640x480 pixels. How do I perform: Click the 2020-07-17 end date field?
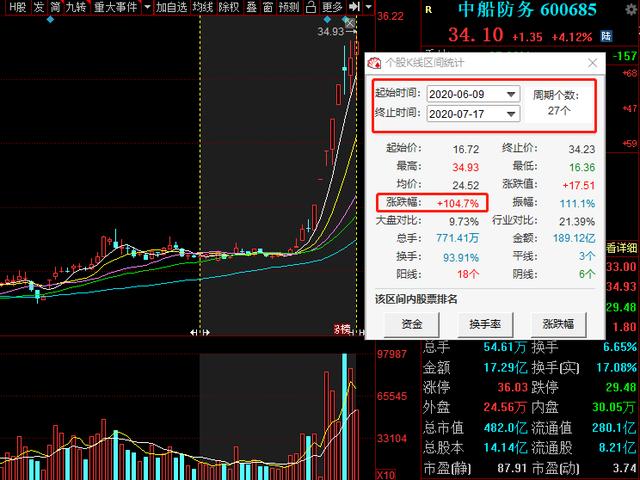[473, 114]
